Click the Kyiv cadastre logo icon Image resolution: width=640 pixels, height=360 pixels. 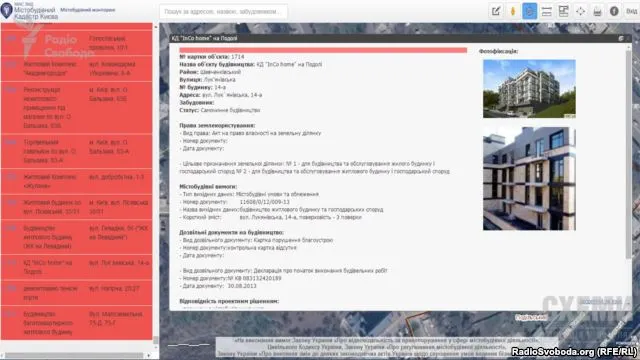coord(7,10)
